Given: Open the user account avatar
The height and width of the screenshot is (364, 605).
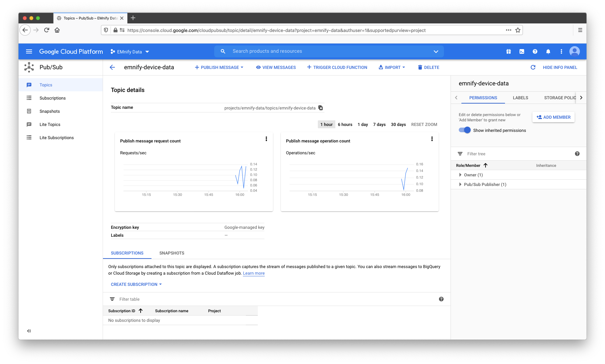Looking at the screenshot, I should (575, 51).
